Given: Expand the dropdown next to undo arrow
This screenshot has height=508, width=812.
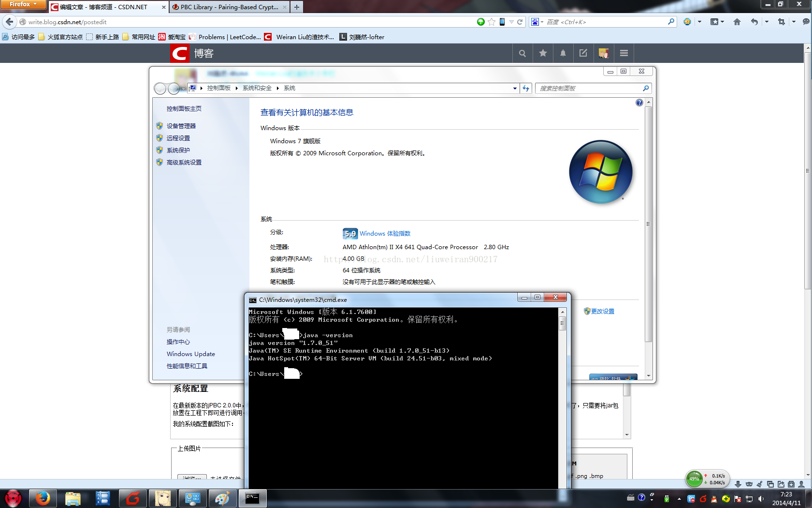Looking at the screenshot, I should [767, 22].
